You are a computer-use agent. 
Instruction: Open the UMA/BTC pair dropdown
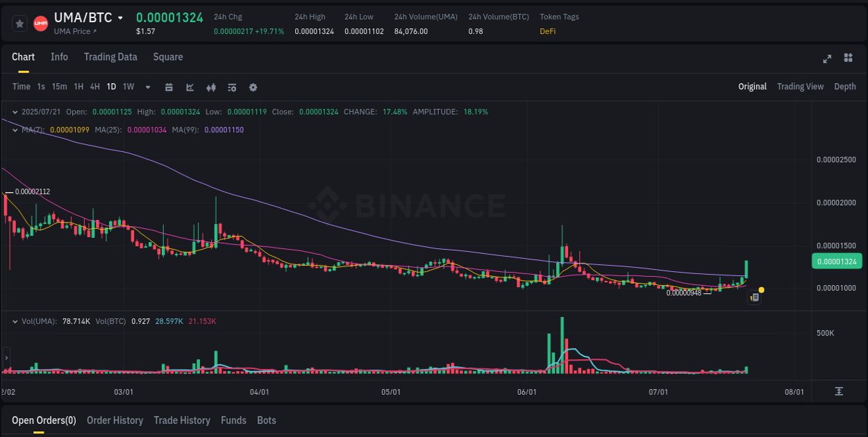(119, 17)
